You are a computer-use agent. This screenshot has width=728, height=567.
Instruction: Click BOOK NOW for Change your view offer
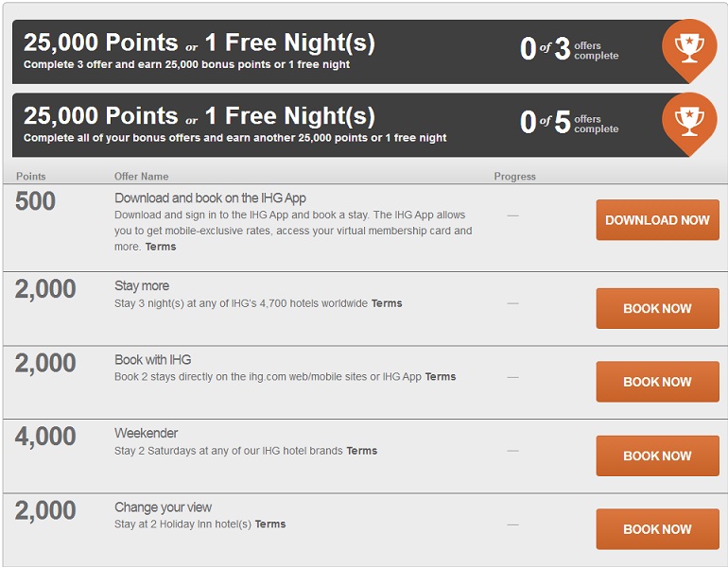[x=657, y=529]
